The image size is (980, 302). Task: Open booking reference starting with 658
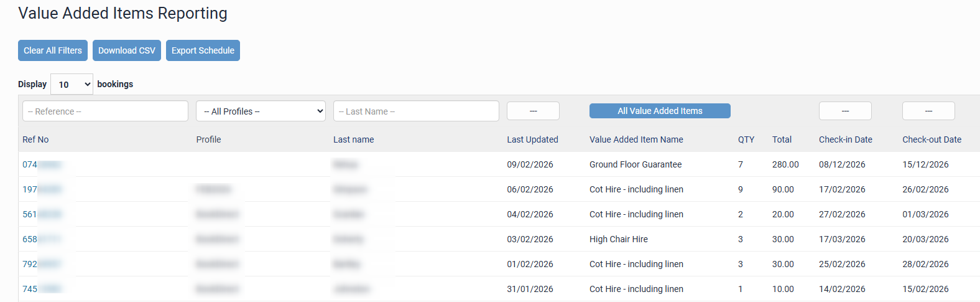click(41, 239)
